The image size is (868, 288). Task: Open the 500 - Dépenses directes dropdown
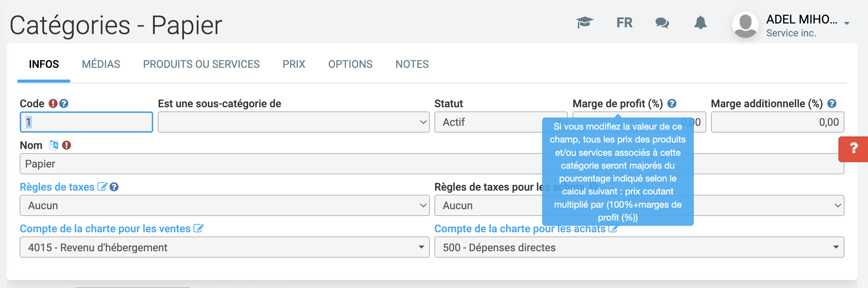tap(639, 247)
